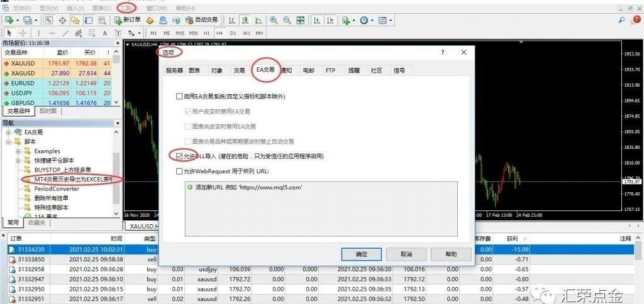Switch to candlestick chart icon
Screen dimensions: 644x304
(245, 20)
